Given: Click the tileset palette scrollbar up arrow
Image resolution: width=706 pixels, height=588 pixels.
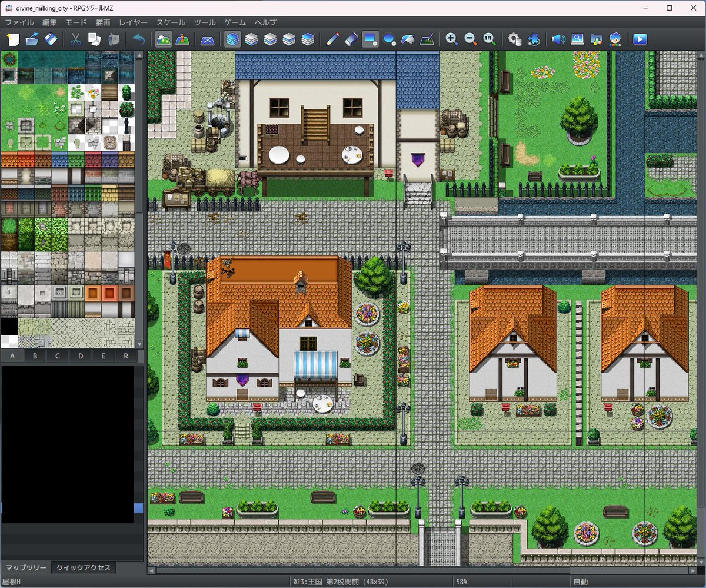Looking at the screenshot, I should 139,55.
